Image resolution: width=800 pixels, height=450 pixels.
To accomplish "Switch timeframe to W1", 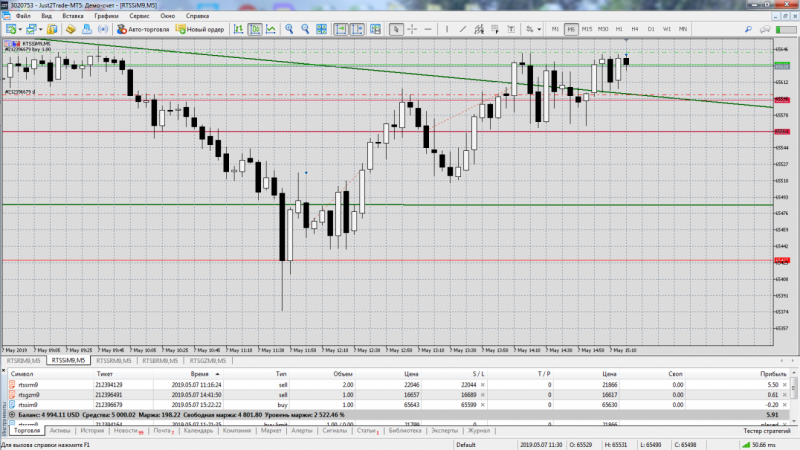I will tap(667, 29).
